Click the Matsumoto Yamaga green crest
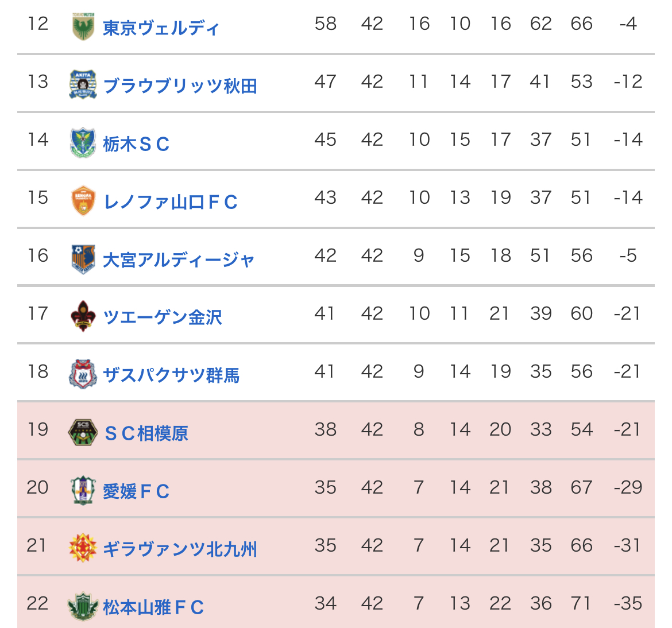 [83, 607]
